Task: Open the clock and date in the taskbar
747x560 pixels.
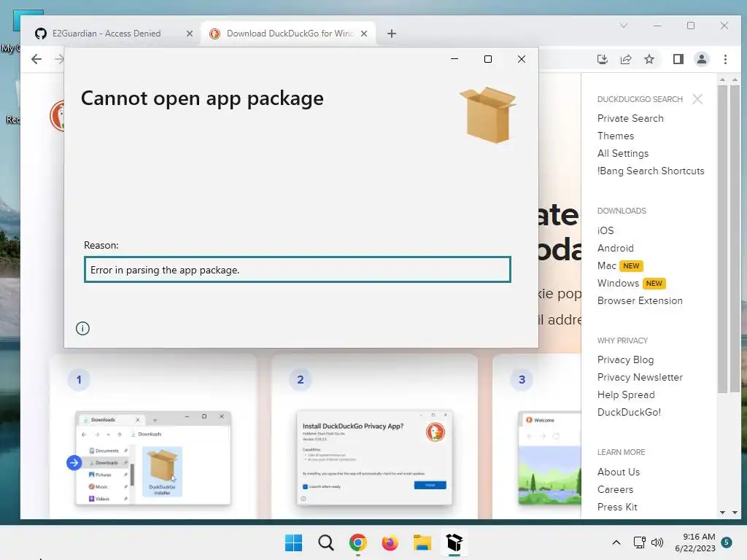Action: click(695, 542)
